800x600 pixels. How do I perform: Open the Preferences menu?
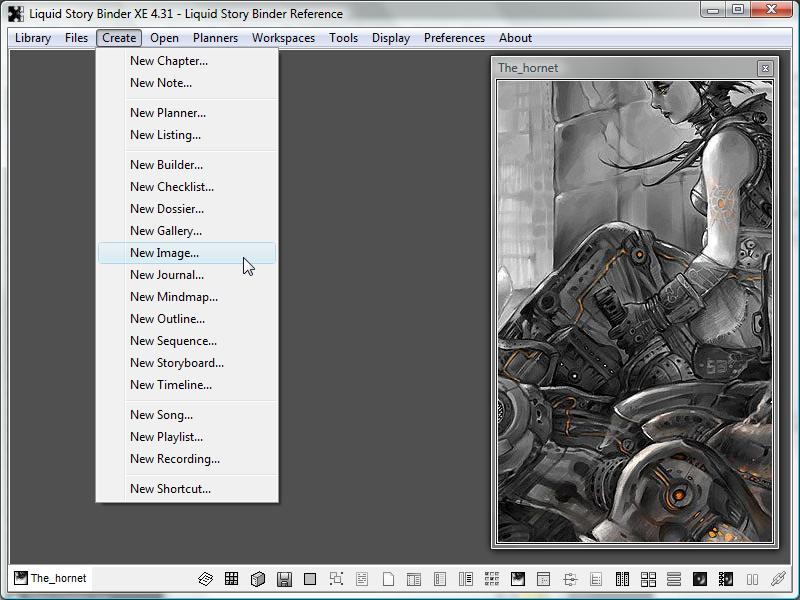coord(454,38)
